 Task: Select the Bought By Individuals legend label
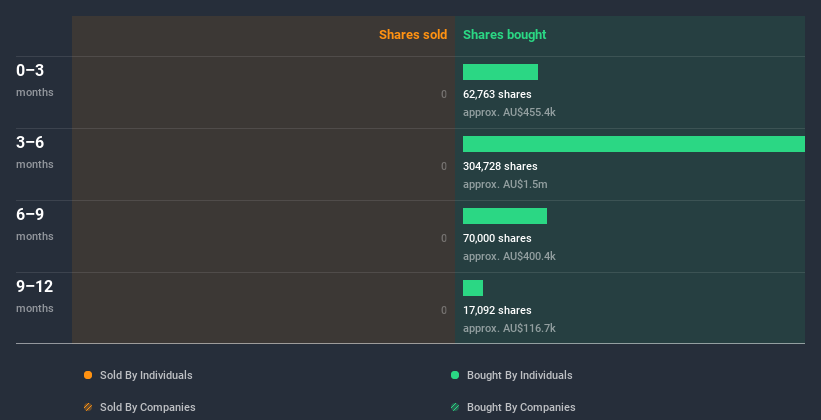pyautogui.click(x=519, y=375)
